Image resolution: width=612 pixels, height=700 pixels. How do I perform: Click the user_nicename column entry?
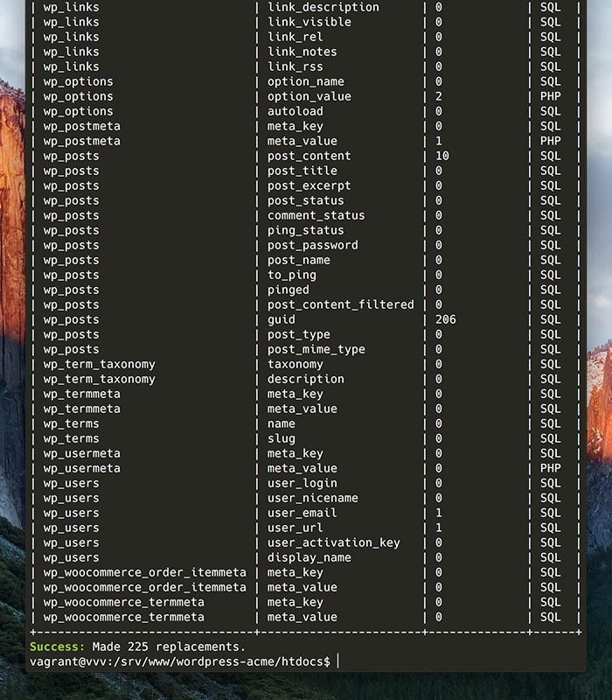pos(312,498)
